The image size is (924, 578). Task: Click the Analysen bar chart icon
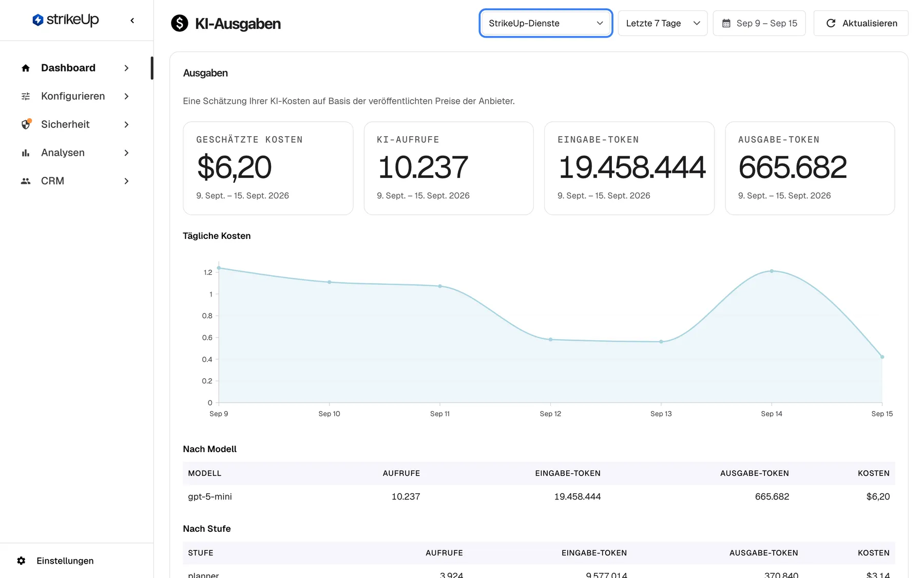[26, 153]
